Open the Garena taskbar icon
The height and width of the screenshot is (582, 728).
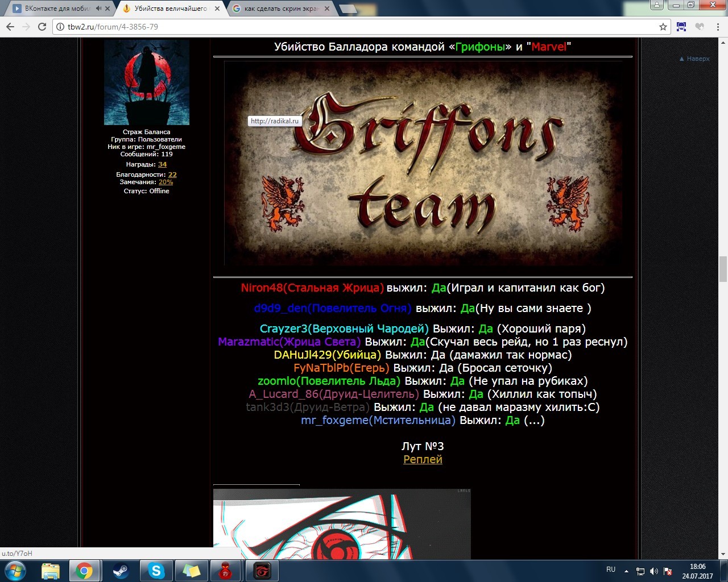point(262,571)
